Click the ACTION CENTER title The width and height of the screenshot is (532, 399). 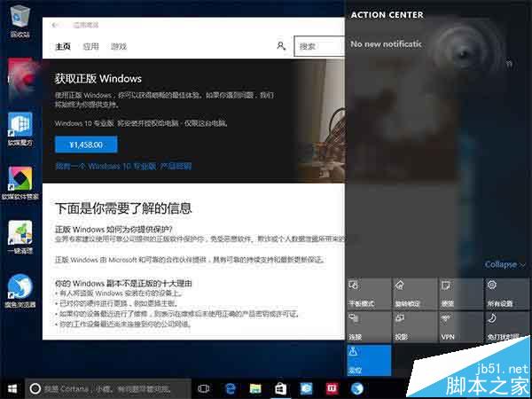point(387,15)
